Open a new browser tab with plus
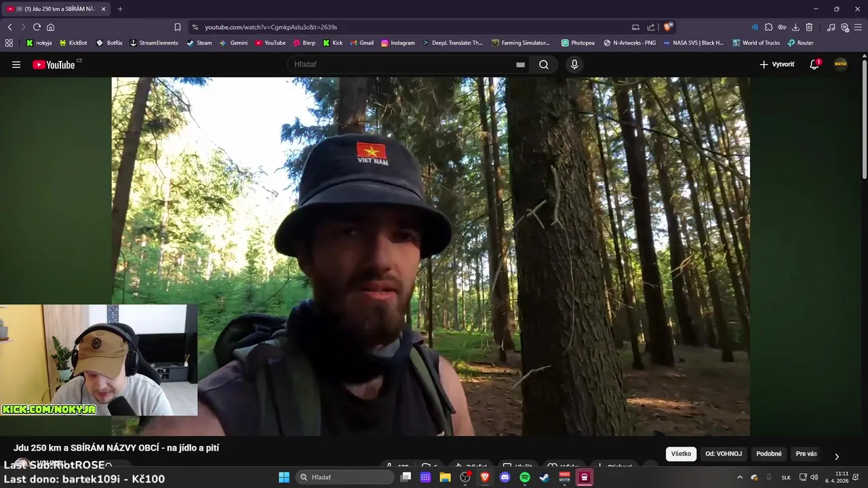Image resolution: width=868 pixels, height=488 pixels. tap(120, 9)
